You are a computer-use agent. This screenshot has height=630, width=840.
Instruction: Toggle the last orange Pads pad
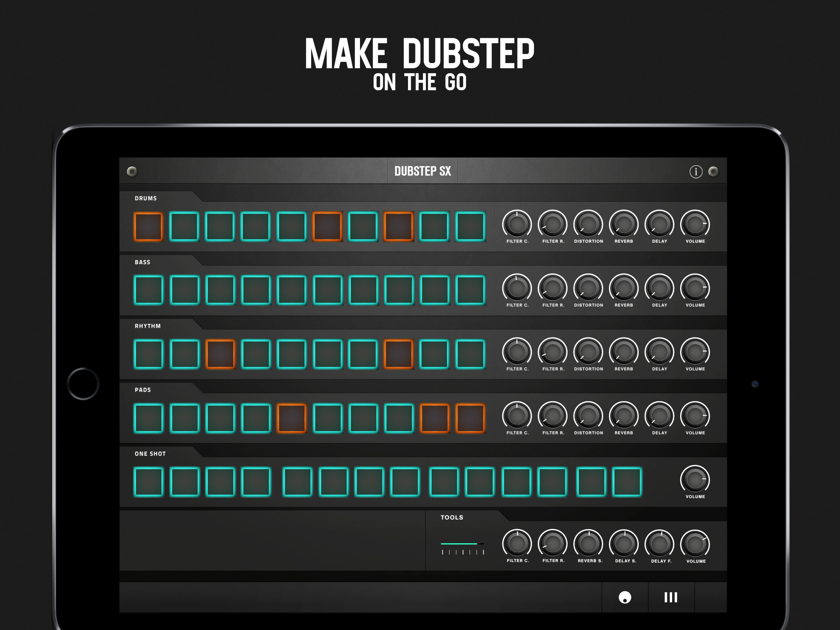click(470, 418)
